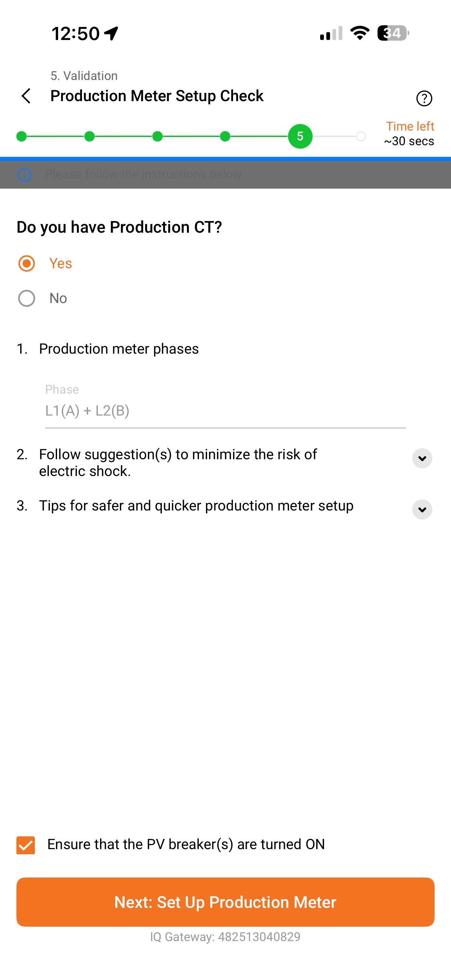Viewport: 451px width, 980px height.
Task: Tap the back arrow icon
Action: point(26,96)
